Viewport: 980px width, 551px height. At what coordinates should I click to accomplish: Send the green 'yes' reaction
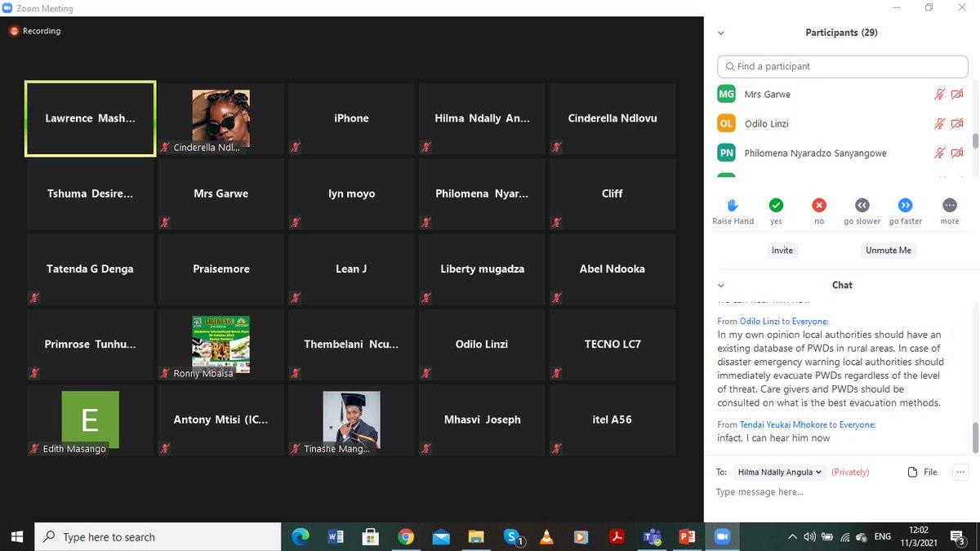[776, 205]
